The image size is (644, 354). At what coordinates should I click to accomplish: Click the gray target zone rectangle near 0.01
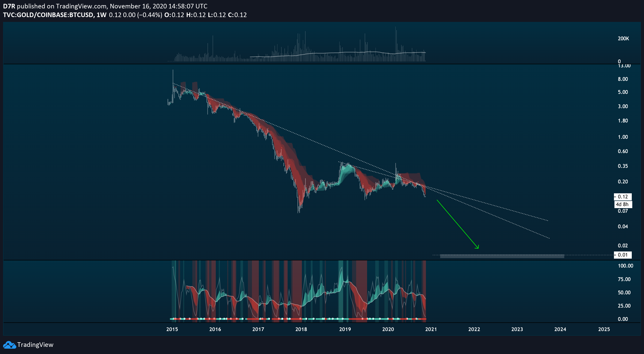(x=502, y=256)
